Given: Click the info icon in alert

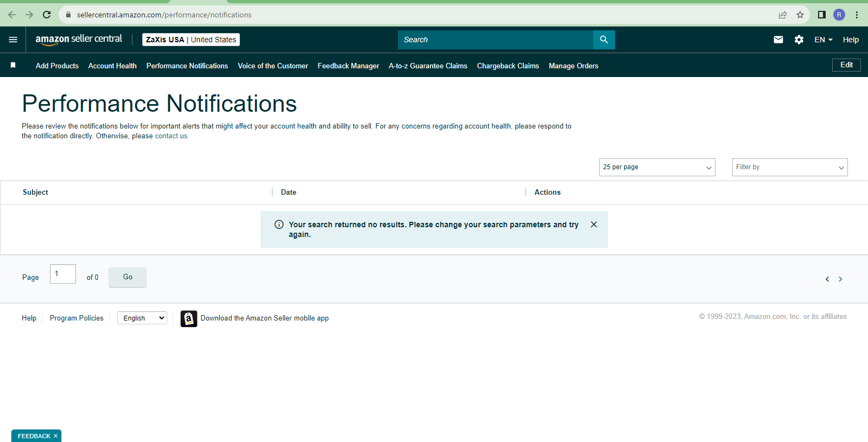Looking at the screenshot, I should (x=279, y=225).
